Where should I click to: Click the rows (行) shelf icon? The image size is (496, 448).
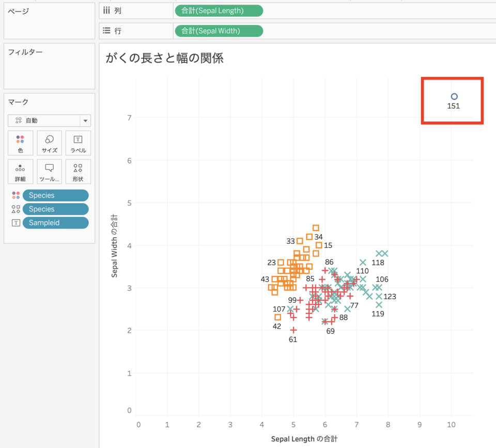106,30
